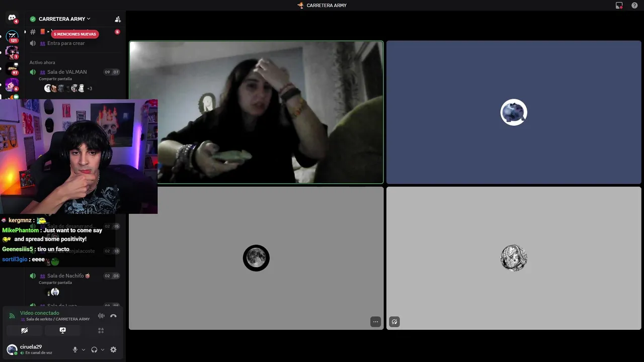The image size is (644, 362).
Task: Select the woman's live video tile
Action: pos(256,113)
